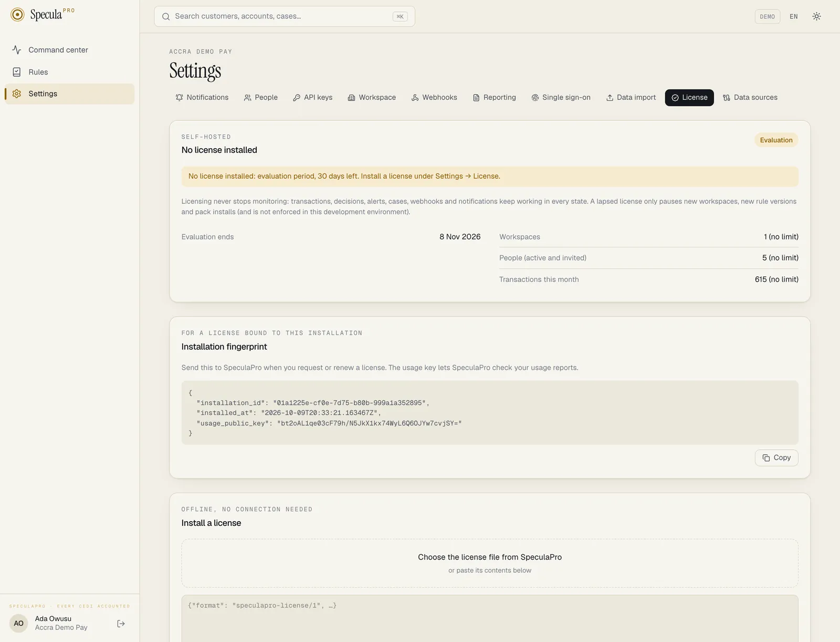Click the People 5 (no limit) value
840x642 pixels.
pyautogui.click(x=780, y=258)
